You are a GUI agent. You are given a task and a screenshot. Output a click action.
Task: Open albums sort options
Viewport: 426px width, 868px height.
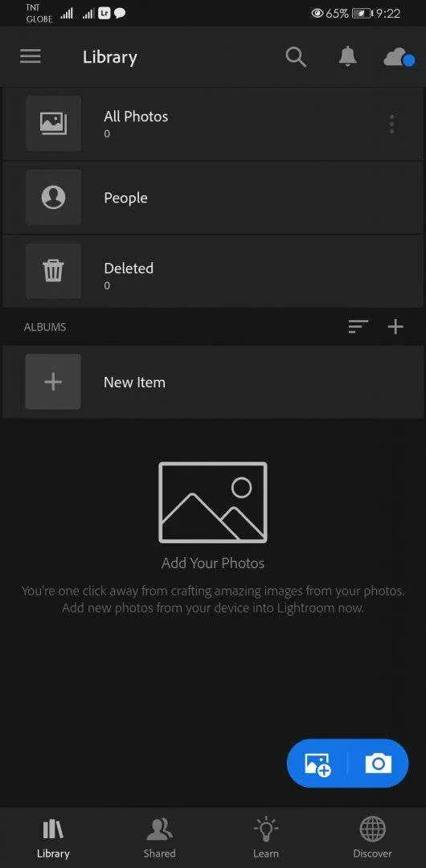(358, 326)
